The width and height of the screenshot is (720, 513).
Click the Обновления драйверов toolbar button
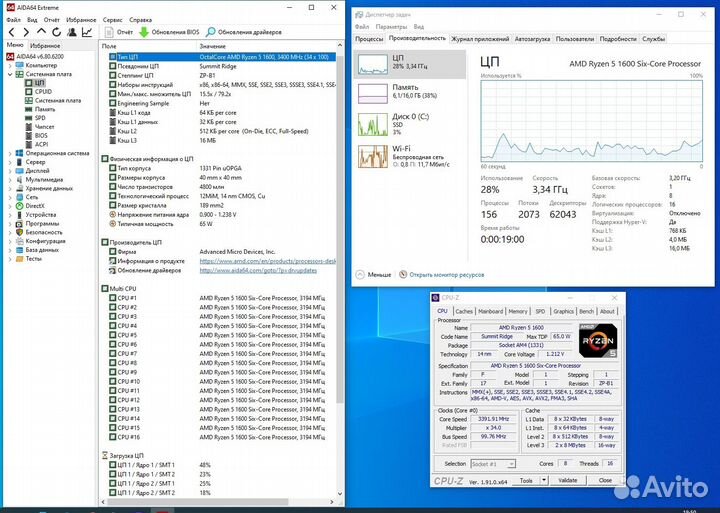pyautogui.click(x=244, y=32)
